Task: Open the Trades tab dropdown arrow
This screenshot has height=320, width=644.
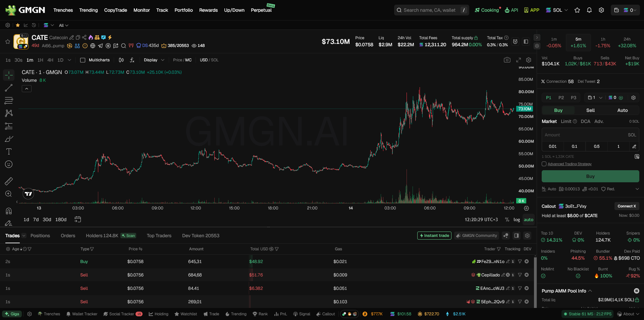Action: pos(23,236)
